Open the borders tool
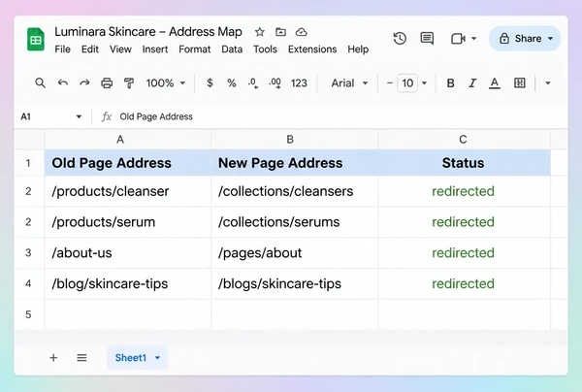The width and height of the screenshot is (582, 392). click(x=520, y=83)
